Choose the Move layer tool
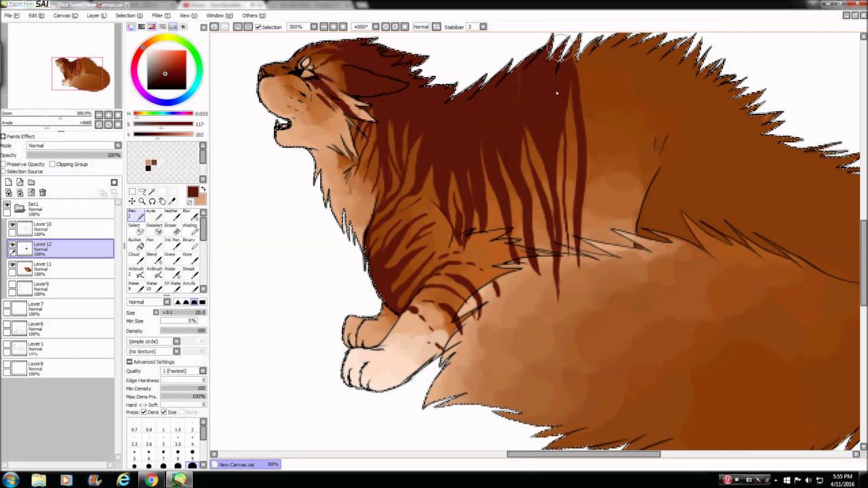 click(x=132, y=201)
